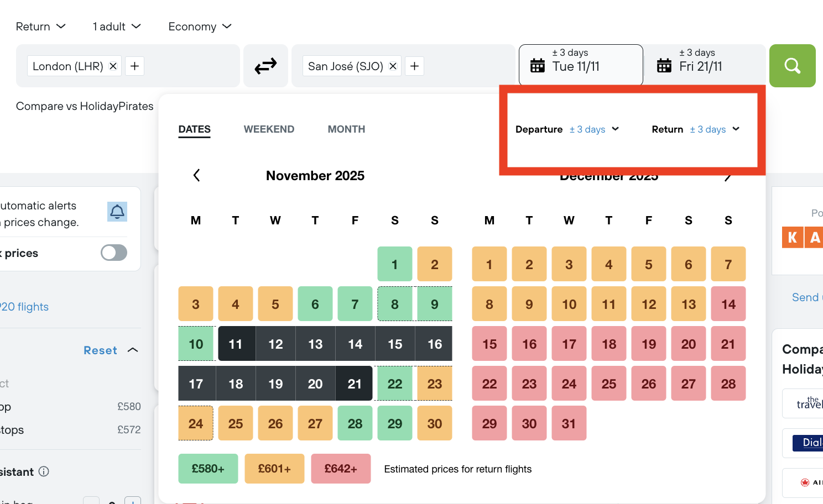Switch to the MONTH tab
The width and height of the screenshot is (823, 504).
point(346,129)
